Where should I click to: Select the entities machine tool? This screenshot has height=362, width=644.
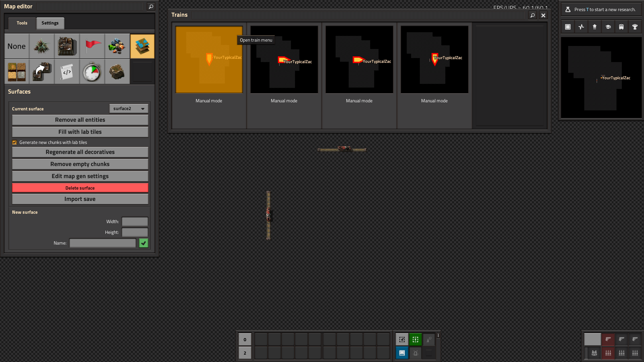(x=67, y=46)
